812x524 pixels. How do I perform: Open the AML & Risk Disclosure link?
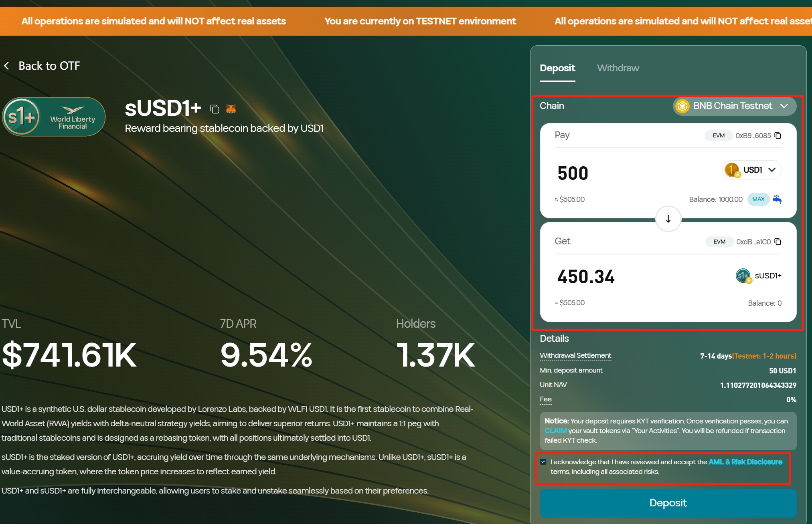coord(745,462)
